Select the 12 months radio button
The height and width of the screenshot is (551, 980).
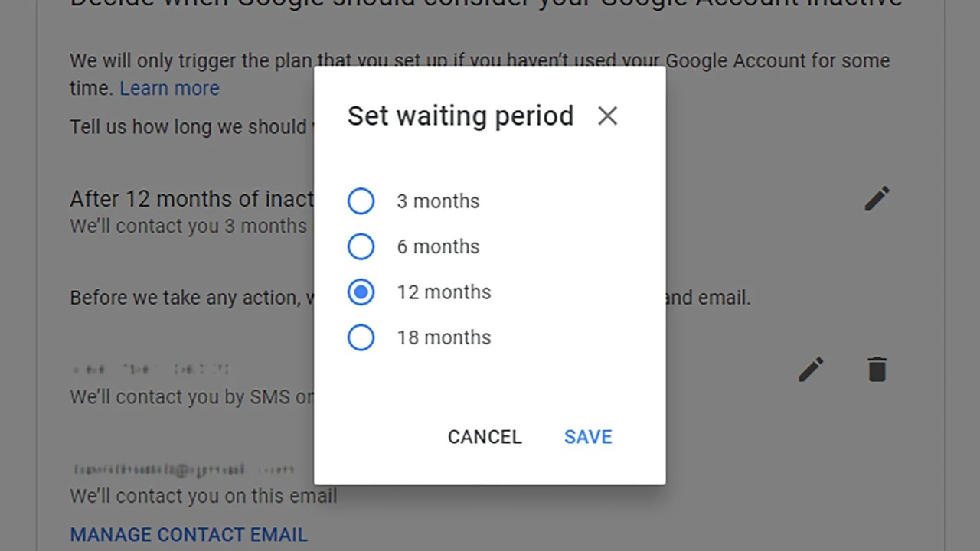point(361,292)
